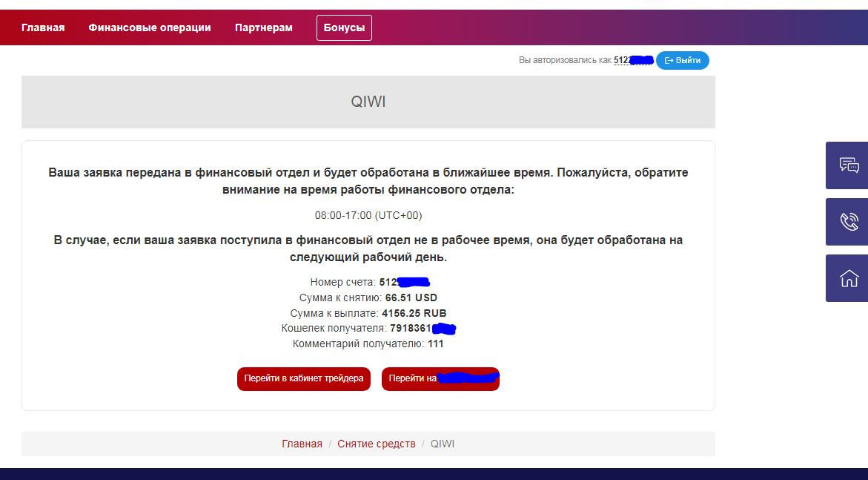Go to Главная in the breadcrumb
The width and height of the screenshot is (868, 480).
[x=302, y=444]
